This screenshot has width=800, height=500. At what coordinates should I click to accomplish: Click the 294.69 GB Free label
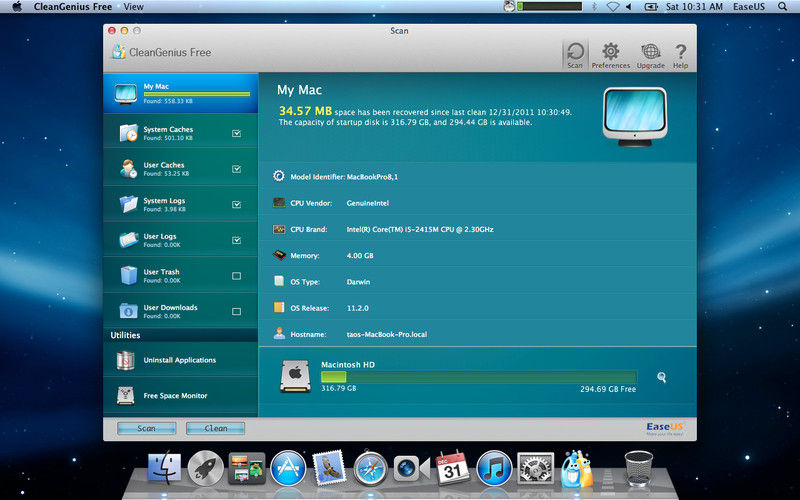point(608,389)
